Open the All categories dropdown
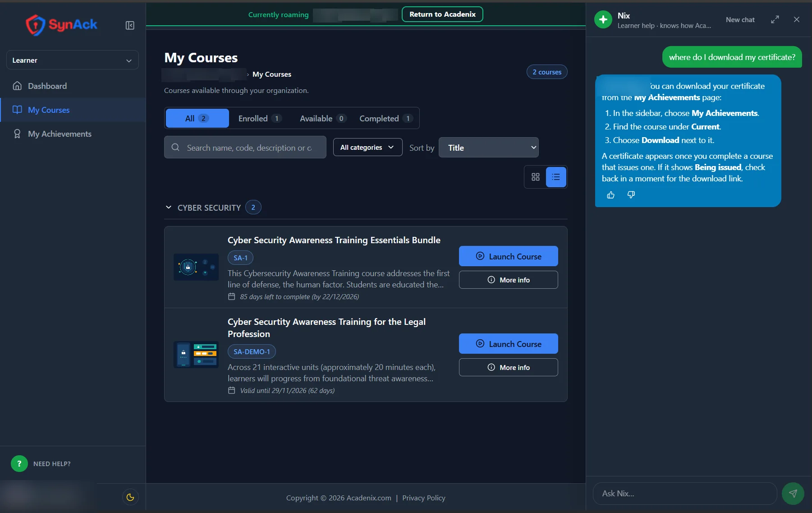Image resolution: width=812 pixels, height=513 pixels. pyautogui.click(x=367, y=147)
